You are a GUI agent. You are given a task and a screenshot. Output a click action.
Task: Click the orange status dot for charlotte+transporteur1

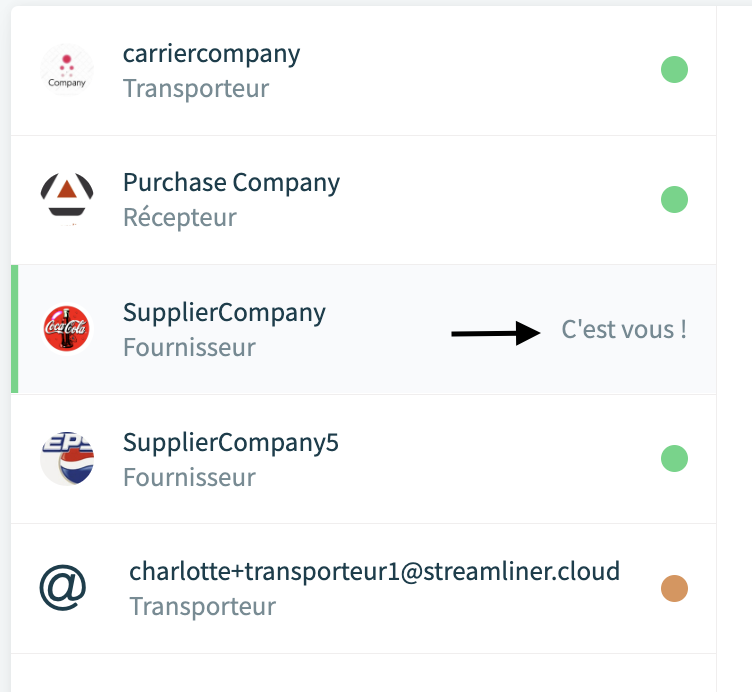pos(674,588)
